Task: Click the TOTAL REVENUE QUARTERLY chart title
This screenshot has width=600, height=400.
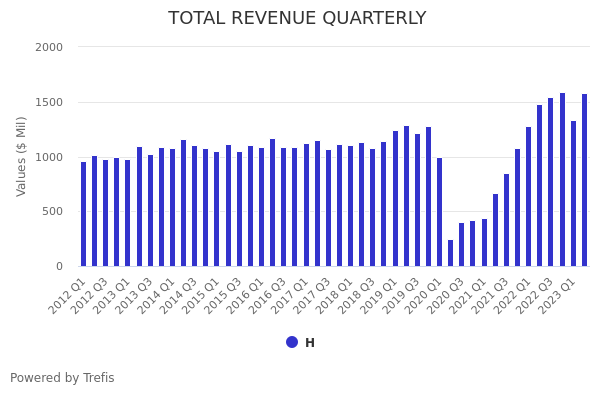Action: pos(297,18)
